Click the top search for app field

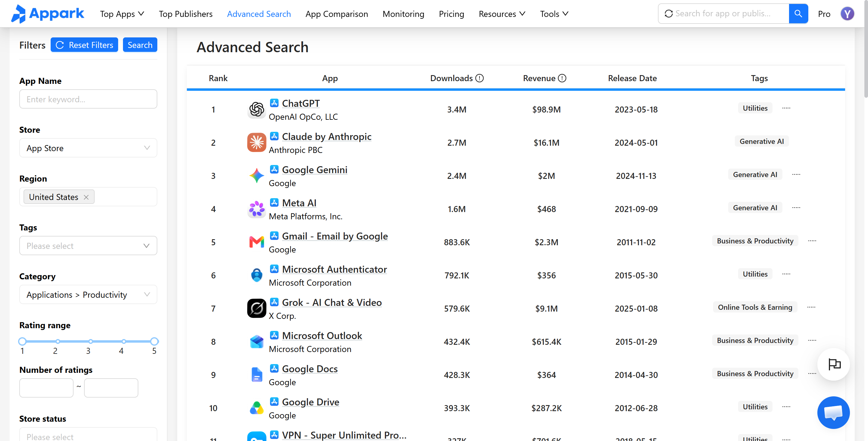pyautogui.click(x=724, y=14)
